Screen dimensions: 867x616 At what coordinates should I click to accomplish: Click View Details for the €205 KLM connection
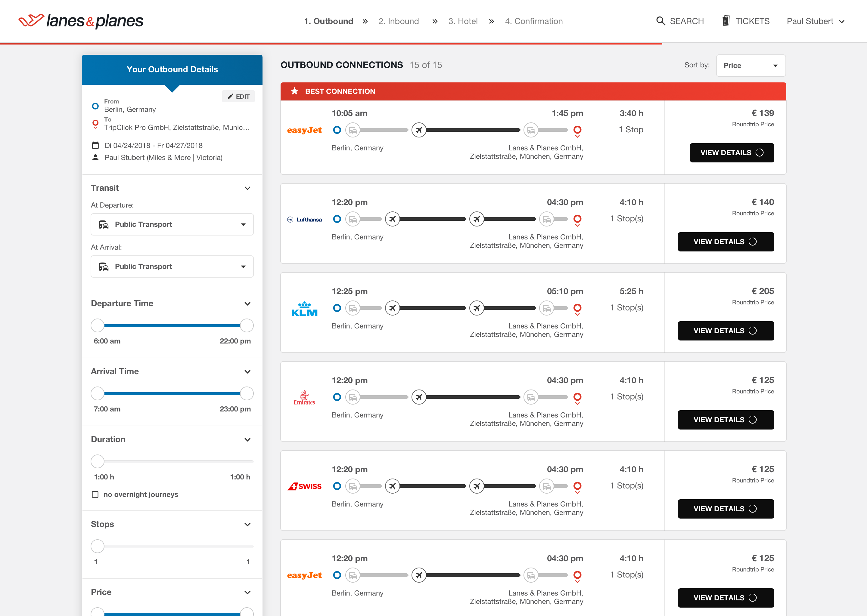coord(726,331)
